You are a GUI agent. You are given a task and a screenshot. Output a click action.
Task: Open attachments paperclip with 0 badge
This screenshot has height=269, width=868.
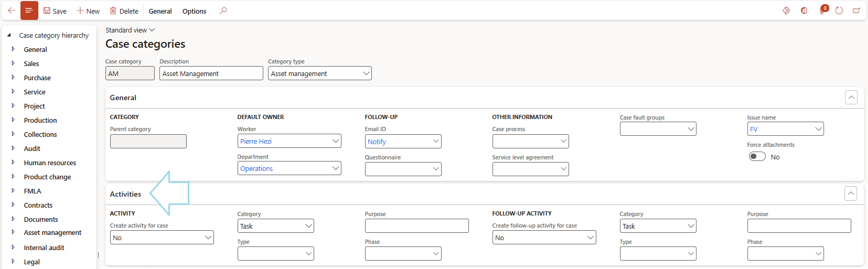pyautogui.click(x=822, y=10)
